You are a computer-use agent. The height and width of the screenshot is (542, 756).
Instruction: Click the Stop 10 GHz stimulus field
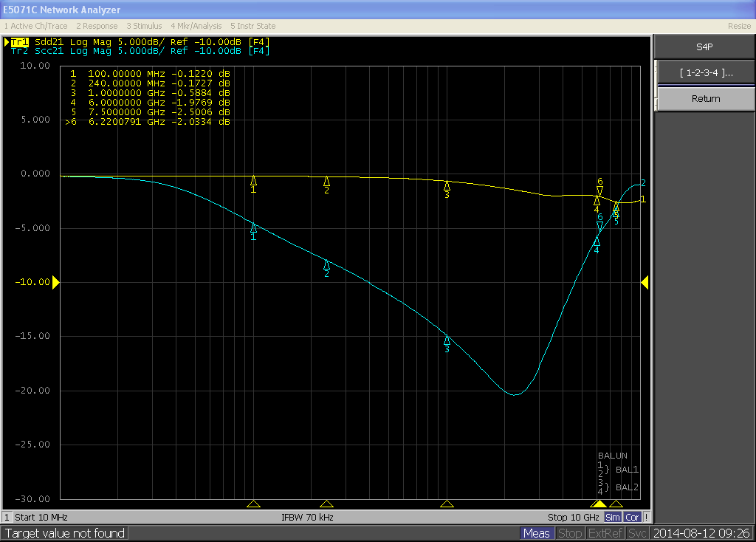(x=574, y=518)
